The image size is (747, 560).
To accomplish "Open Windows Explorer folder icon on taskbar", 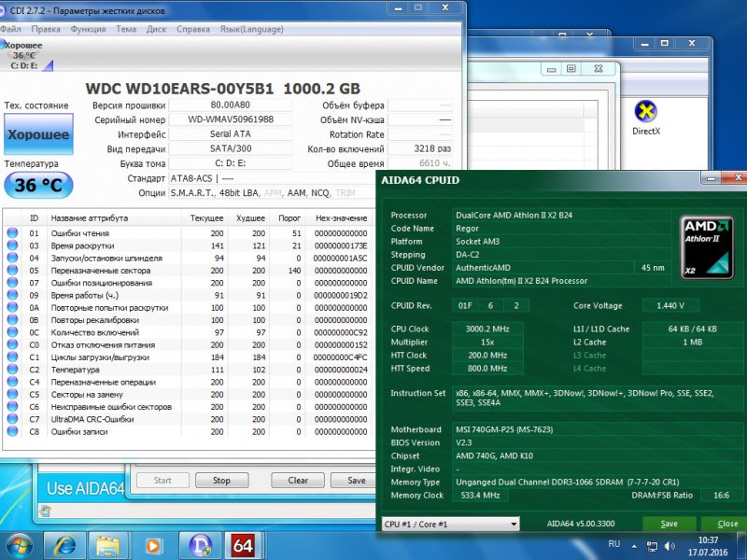I will click(110, 544).
